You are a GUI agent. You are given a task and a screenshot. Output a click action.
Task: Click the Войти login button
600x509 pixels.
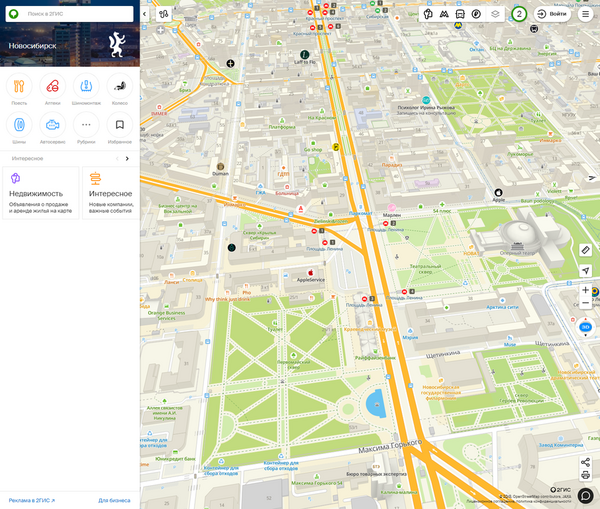[551, 14]
